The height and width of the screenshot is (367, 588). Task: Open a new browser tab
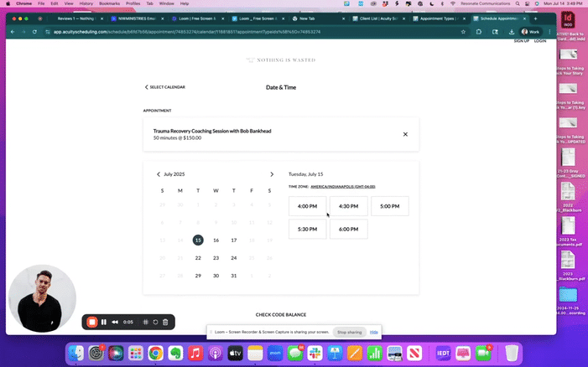pyautogui.click(x=535, y=18)
